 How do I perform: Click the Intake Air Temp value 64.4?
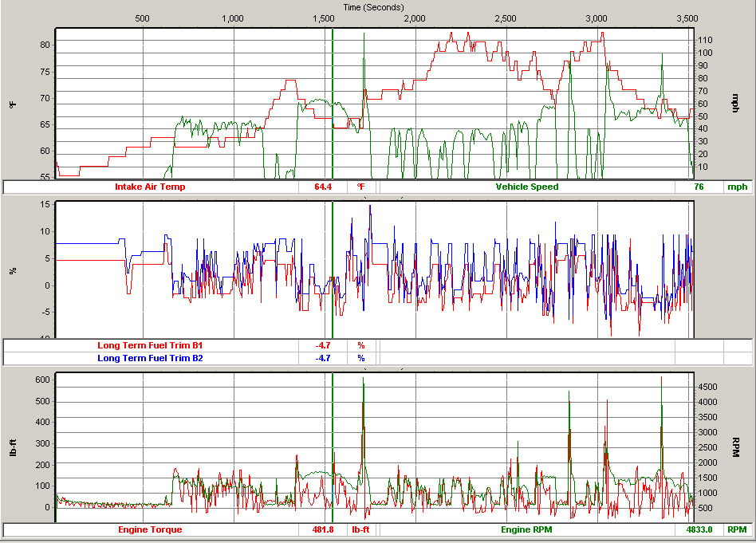click(x=322, y=187)
